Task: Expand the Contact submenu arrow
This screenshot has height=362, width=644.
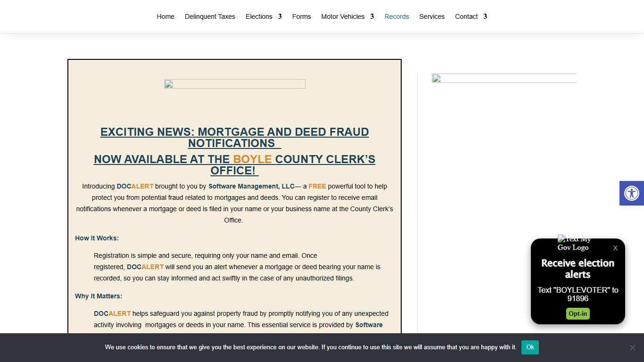Action: point(485,16)
